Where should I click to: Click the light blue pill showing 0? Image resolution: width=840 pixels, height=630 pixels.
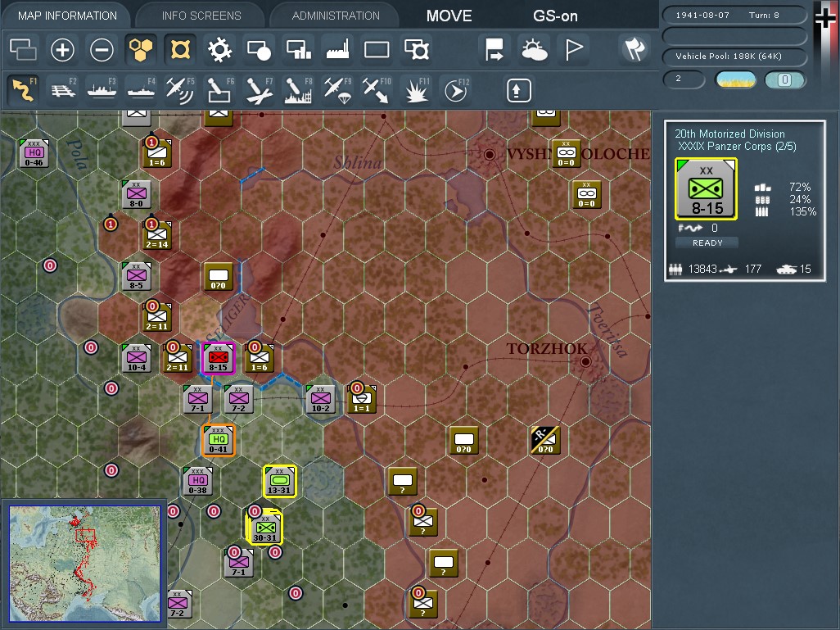(785, 80)
